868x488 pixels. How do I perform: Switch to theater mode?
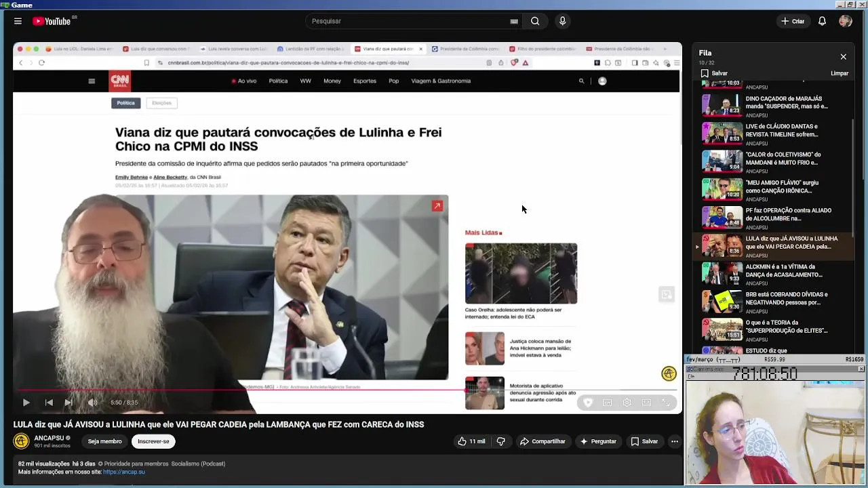click(x=647, y=403)
